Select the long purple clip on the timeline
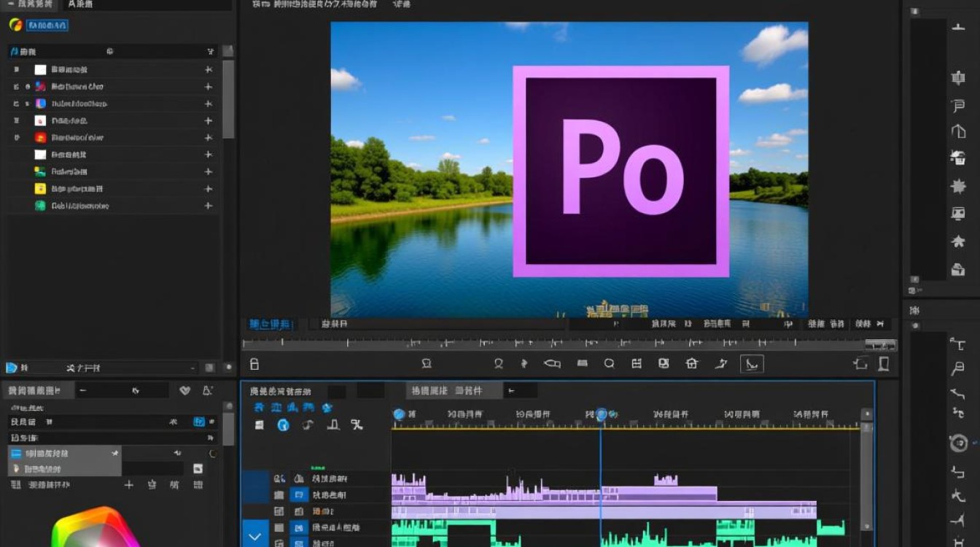The height and width of the screenshot is (547, 980). pyautogui.click(x=604, y=512)
